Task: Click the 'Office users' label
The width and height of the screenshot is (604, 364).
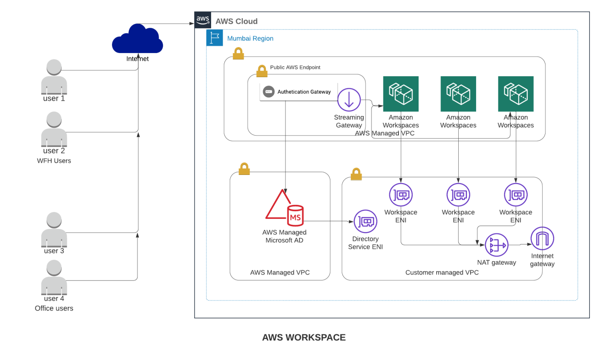Action: (54, 308)
